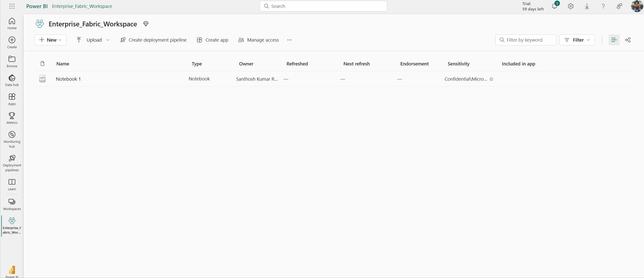Viewport: 644px width, 278px height.
Task: Expand the Upload options dropdown
Action: tap(108, 40)
